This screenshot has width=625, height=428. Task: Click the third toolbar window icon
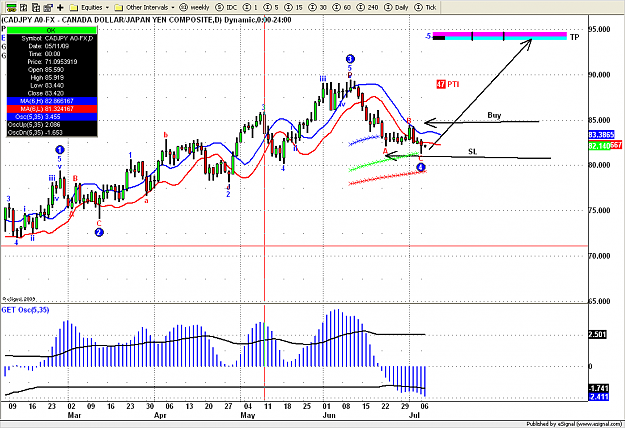tap(36, 7)
